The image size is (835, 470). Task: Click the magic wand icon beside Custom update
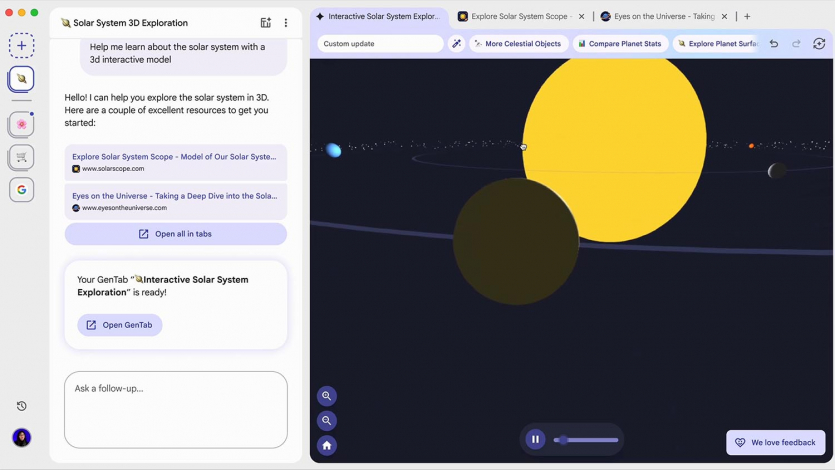click(456, 44)
